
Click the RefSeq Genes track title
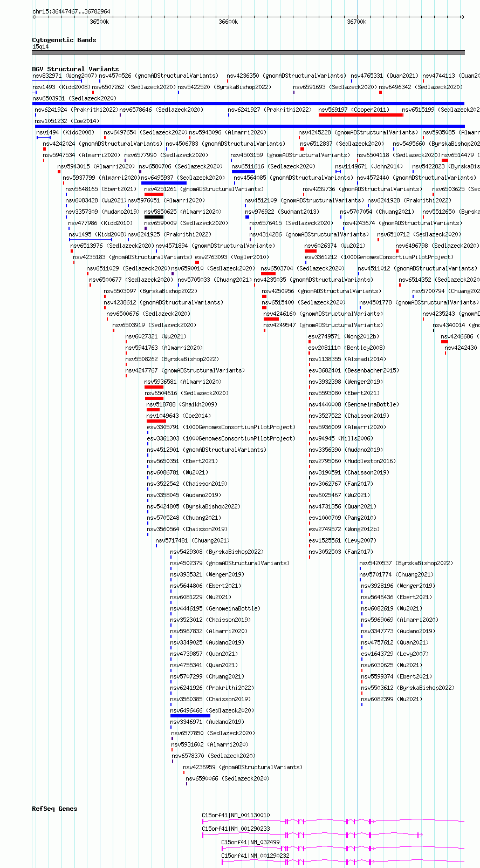[54, 809]
